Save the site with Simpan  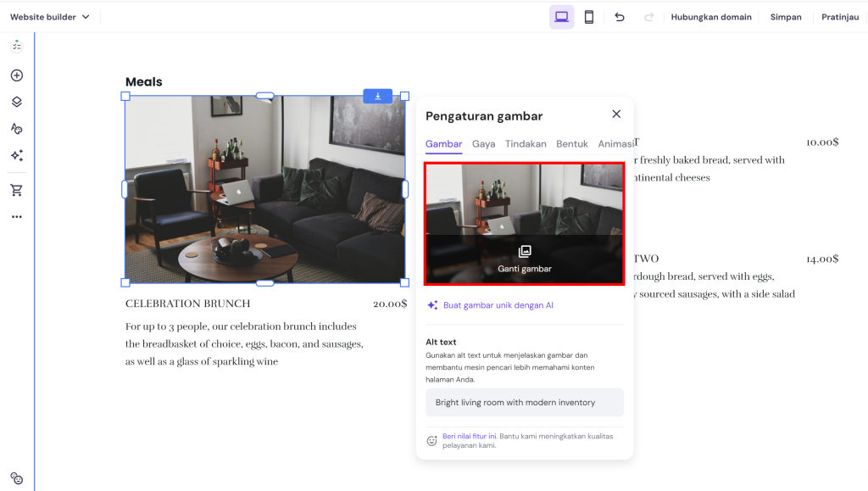pos(785,16)
